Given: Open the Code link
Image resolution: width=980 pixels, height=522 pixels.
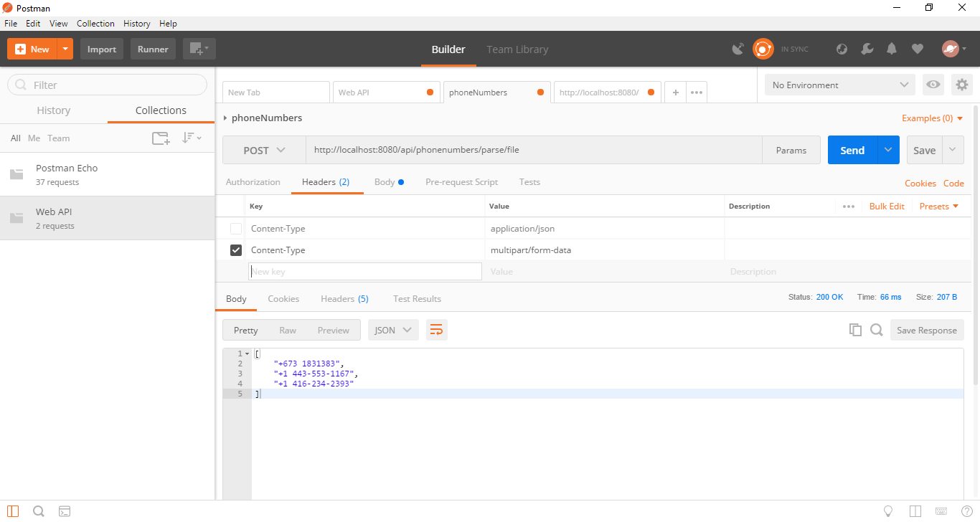Looking at the screenshot, I should [953, 184].
